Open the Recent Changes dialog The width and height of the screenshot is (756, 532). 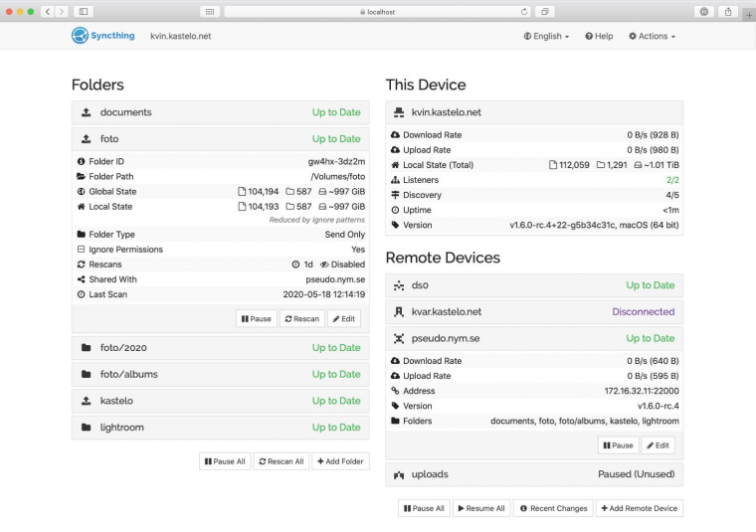552,508
